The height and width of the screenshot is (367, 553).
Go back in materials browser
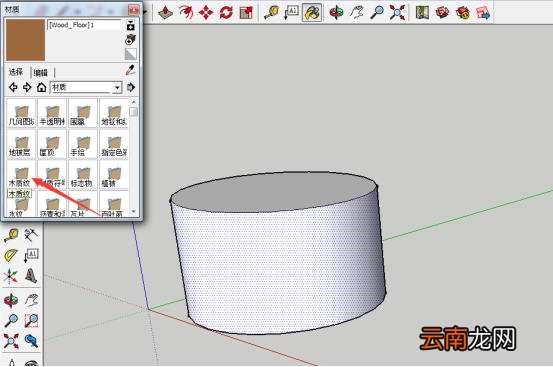[x=13, y=87]
